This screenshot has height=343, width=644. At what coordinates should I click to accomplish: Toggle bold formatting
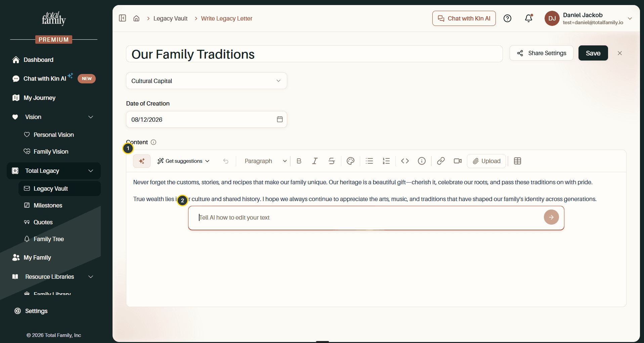(x=299, y=161)
